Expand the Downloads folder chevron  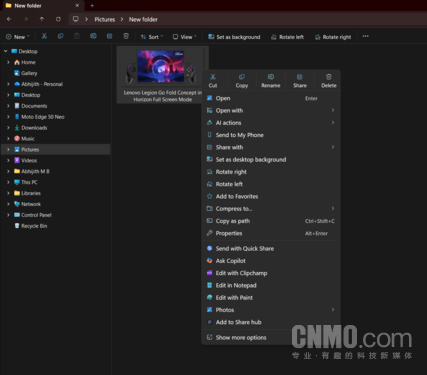click(8, 128)
